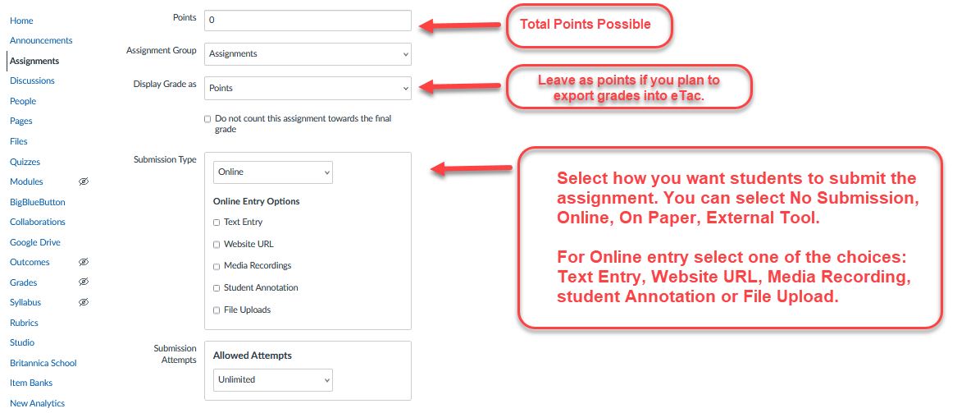Navigate to BigBlueButton link
This screenshot has height=413, width=980.
click(38, 202)
